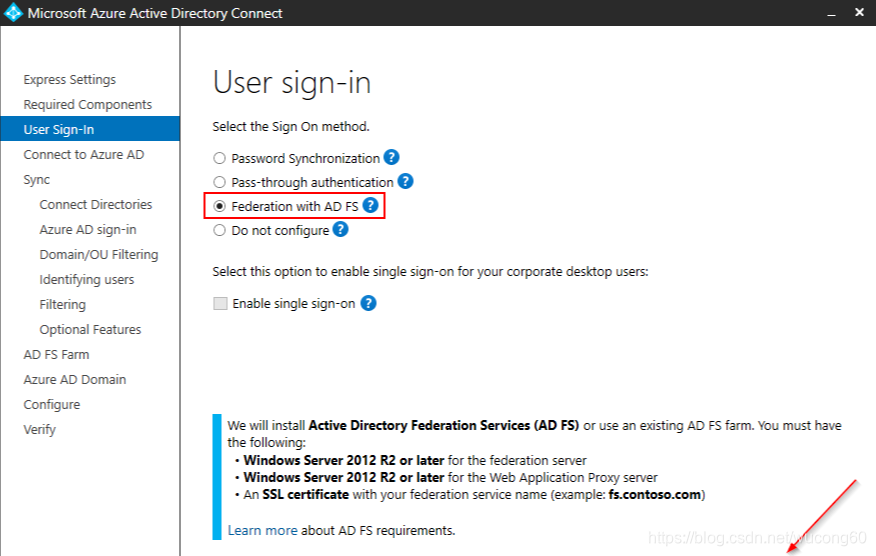Open the Sync section
Viewport: 876px width, 556px height.
[x=37, y=180]
